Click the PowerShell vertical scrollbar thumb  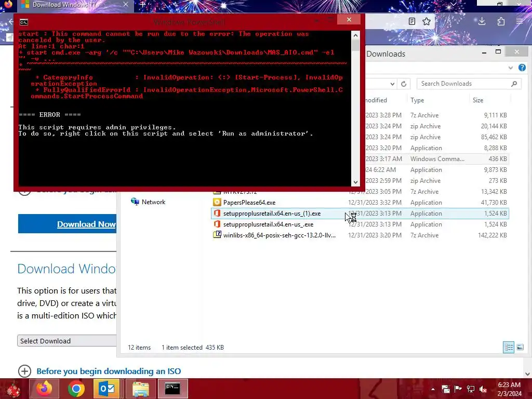point(355,45)
